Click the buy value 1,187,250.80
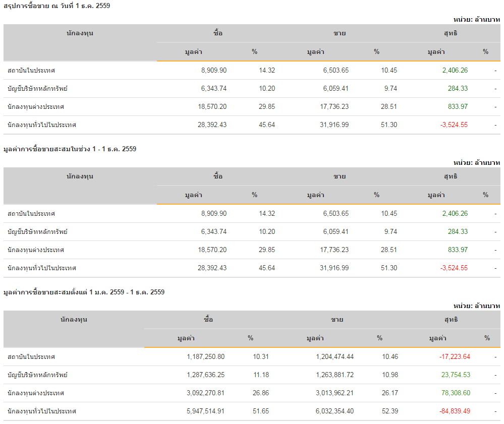Screen dimensions: 504x424 coord(205,357)
